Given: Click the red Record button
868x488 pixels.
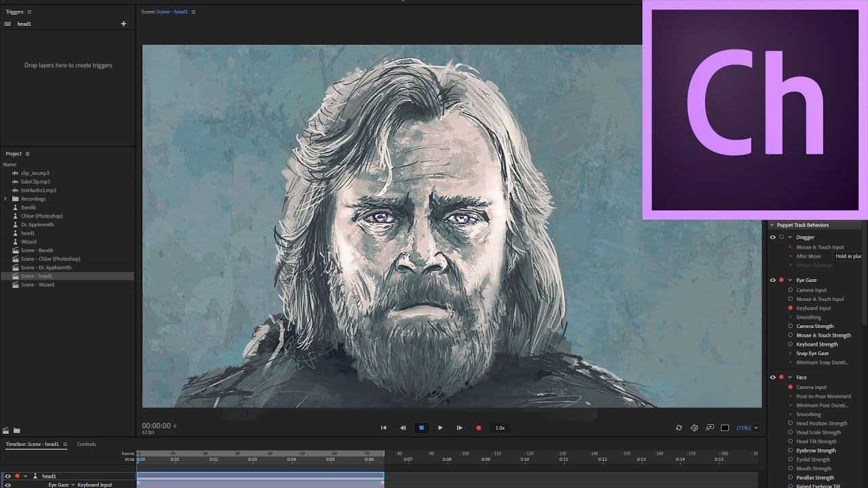Looking at the screenshot, I should coord(479,428).
